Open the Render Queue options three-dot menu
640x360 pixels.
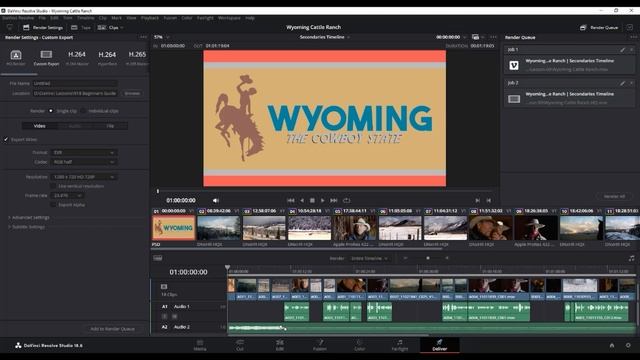pos(633,37)
